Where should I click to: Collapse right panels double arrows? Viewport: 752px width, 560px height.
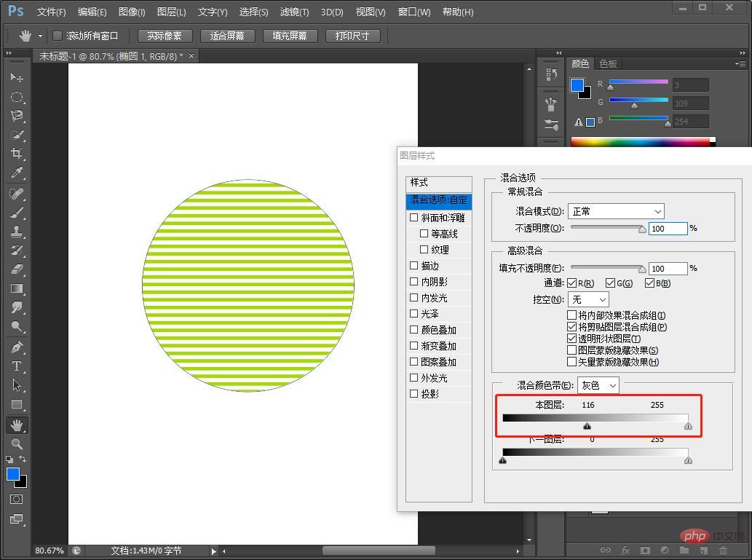(x=743, y=52)
